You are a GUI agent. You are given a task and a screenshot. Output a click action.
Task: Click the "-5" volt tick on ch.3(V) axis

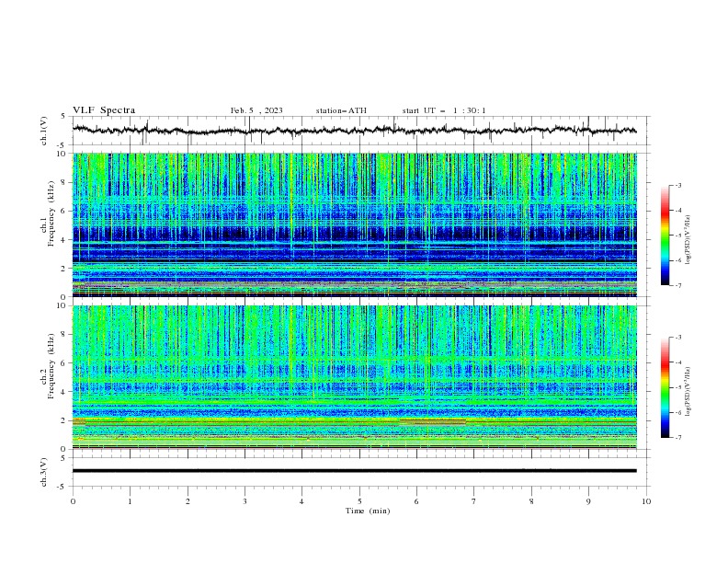point(62,487)
